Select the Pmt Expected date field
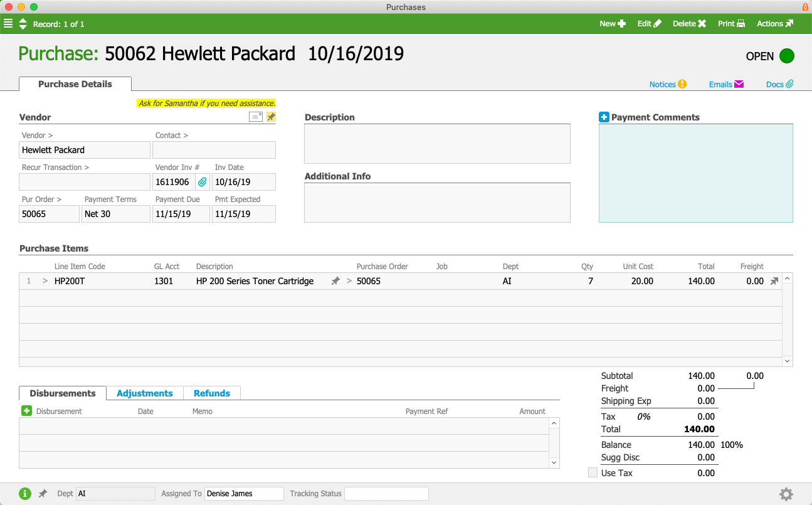812x505 pixels. click(x=244, y=214)
